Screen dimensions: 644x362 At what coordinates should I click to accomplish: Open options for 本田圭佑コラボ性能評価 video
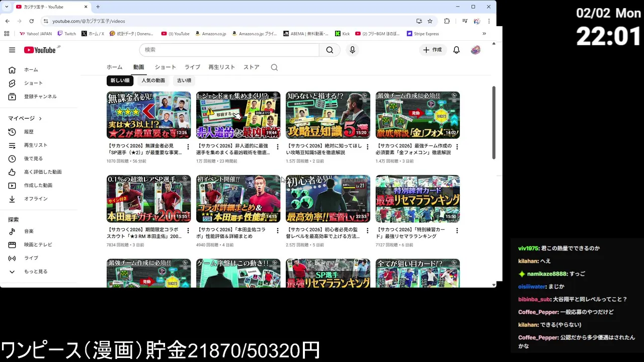[278, 231]
